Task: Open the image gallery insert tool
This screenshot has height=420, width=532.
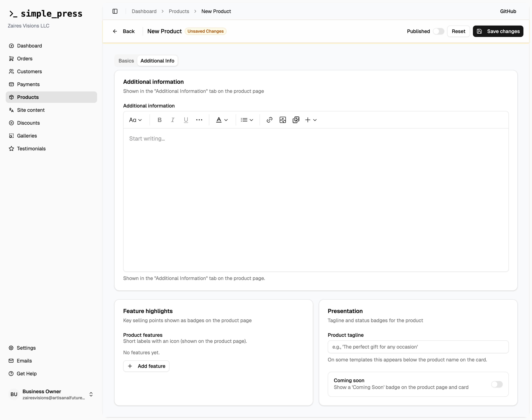Action: click(296, 120)
